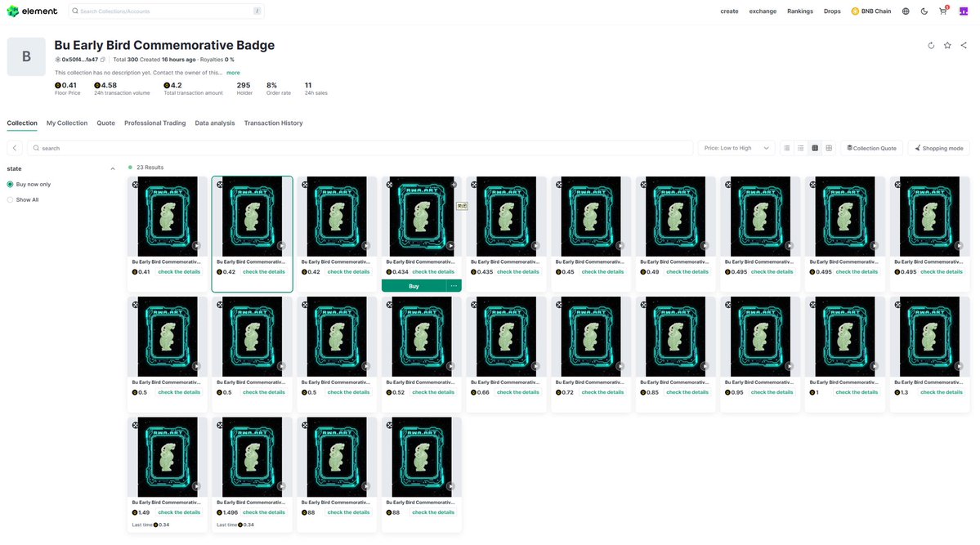980x545 pixels.
Task: Tick the select icon on the 1.49 card
Action: (x=135, y=425)
